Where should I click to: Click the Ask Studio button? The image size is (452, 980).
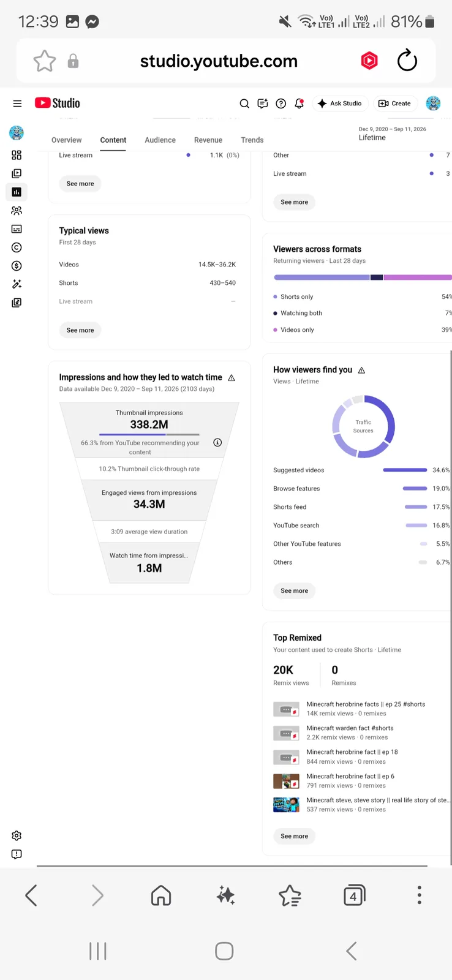[340, 104]
